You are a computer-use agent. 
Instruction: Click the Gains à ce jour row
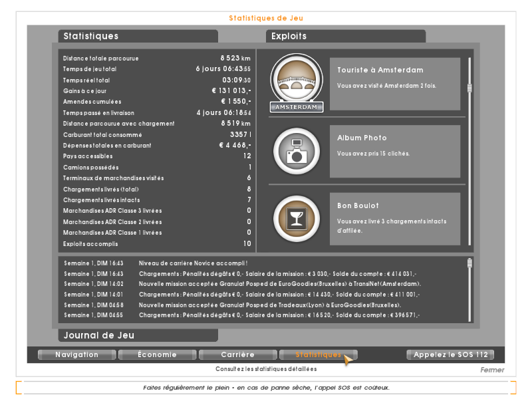[157, 91]
